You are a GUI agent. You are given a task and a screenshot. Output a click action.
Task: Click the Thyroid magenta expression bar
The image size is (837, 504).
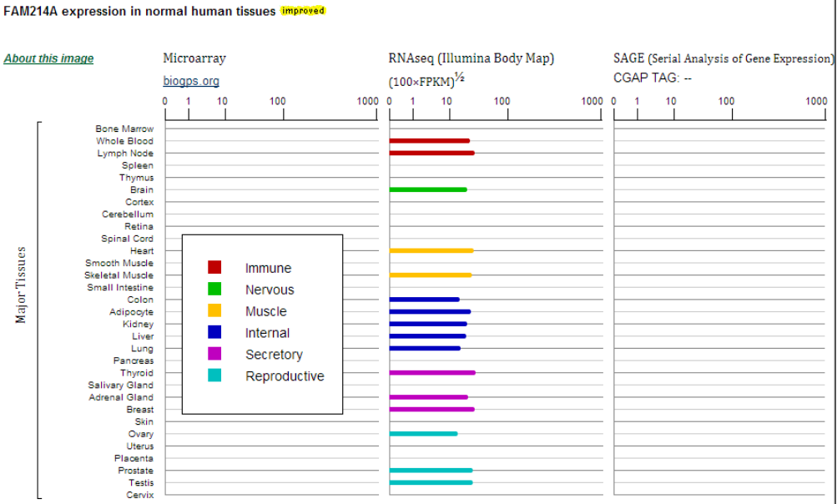coord(431,372)
